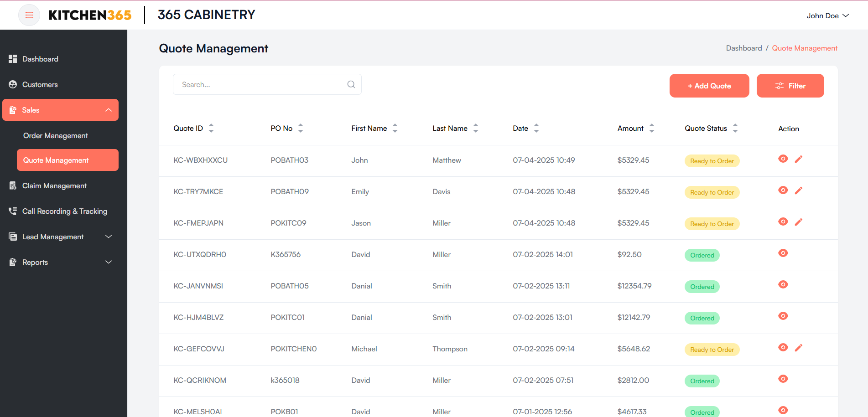Navigate to Quote Management menu item

coord(56,160)
